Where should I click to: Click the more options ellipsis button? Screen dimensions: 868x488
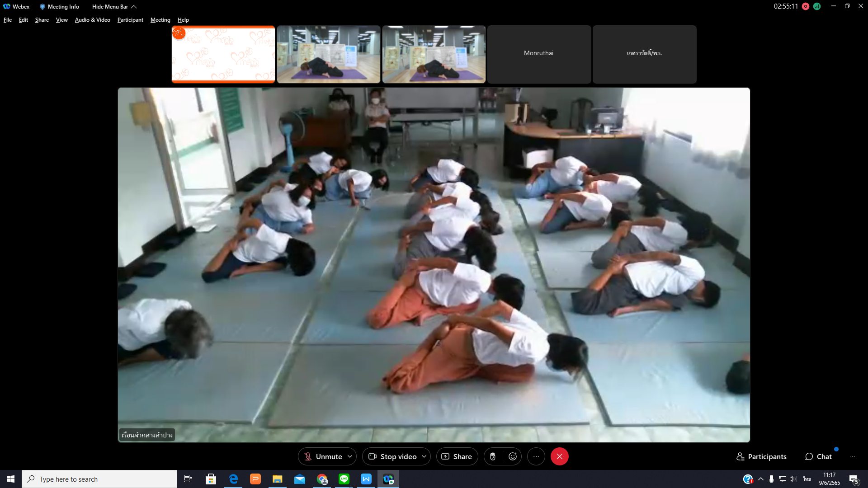click(x=536, y=456)
